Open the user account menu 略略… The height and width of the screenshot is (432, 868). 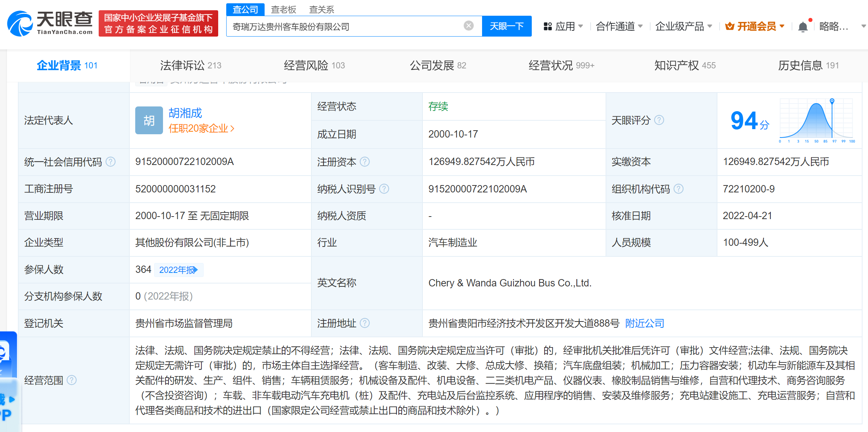[842, 26]
